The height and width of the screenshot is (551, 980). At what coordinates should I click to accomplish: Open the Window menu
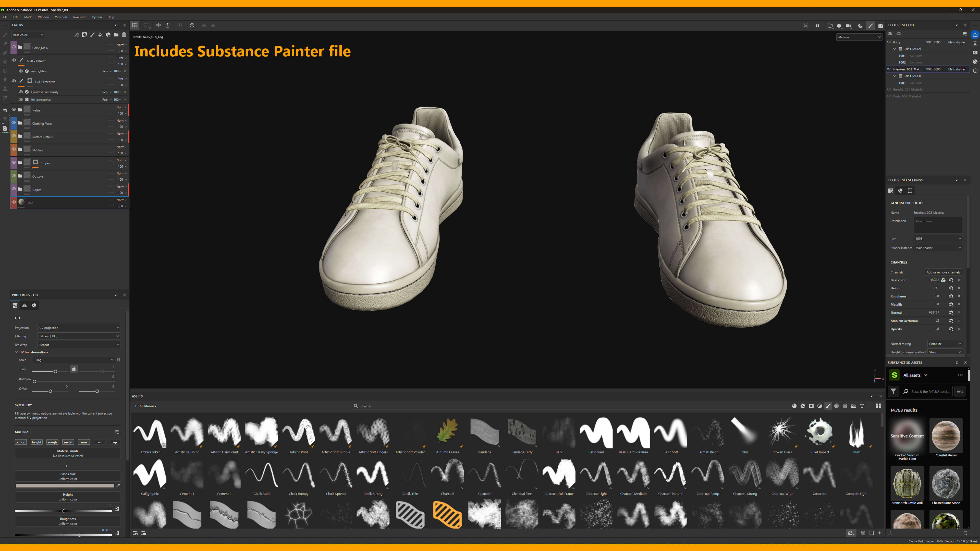pyautogui.click(x=43, y=17)
